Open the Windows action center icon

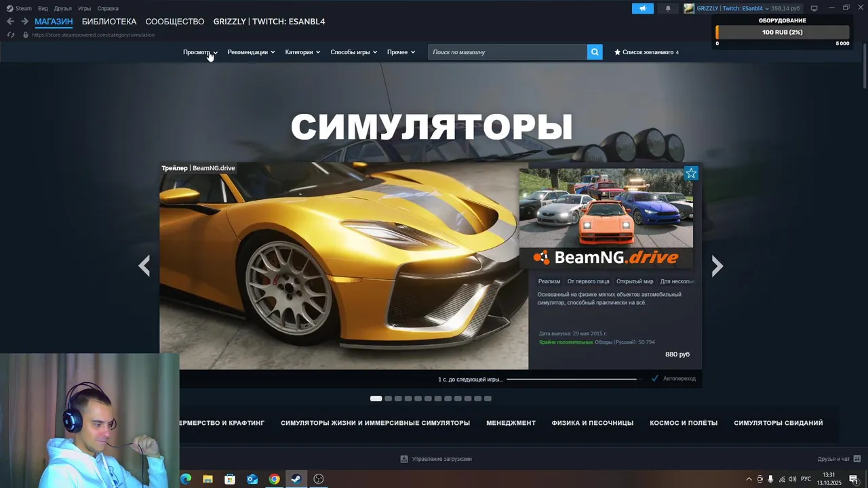tap(854, 479)
